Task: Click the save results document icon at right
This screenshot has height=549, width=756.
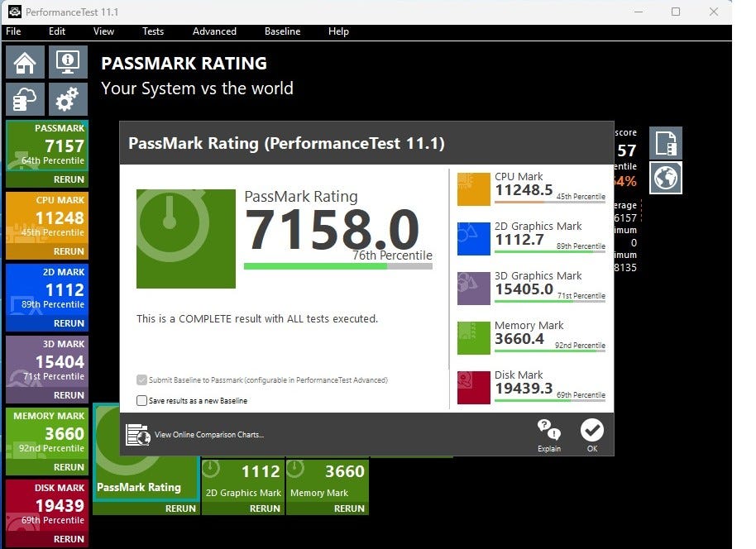Action: coord(665,143)
